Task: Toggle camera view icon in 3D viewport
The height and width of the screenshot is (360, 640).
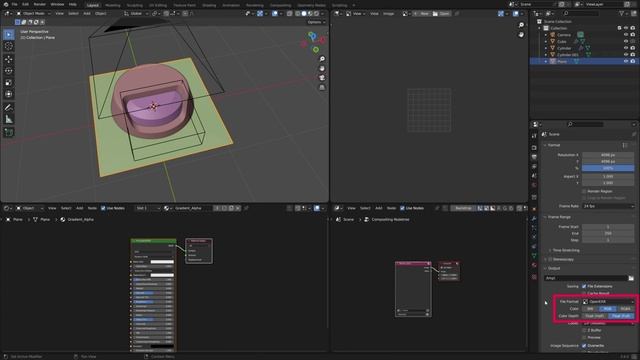Action: pyautogui.click(x=322, y=78)
